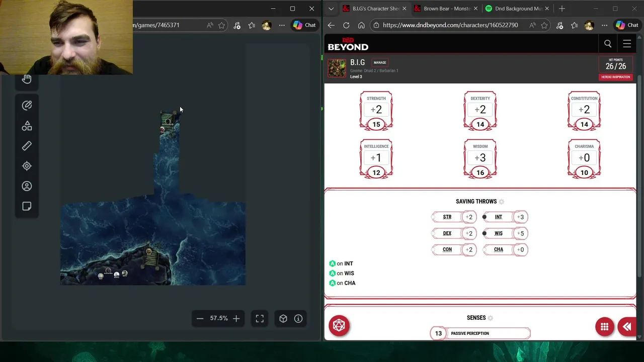
Task: Open Copilot Chat in right browser
Action: click(627, 25)
